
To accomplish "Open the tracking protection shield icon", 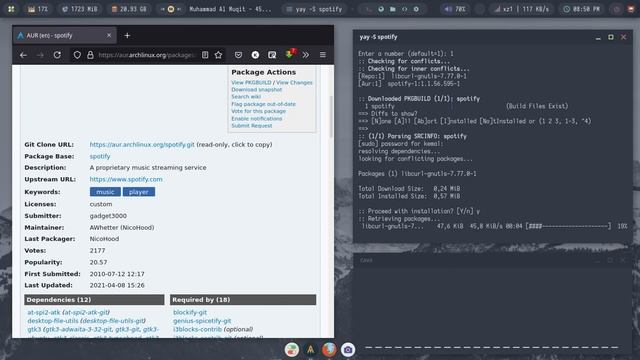I will 77,55.
